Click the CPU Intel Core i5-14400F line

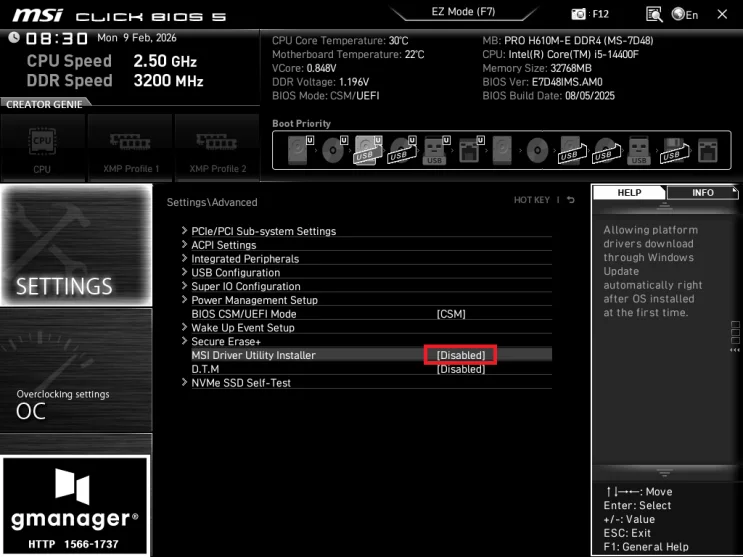point(561,55)
